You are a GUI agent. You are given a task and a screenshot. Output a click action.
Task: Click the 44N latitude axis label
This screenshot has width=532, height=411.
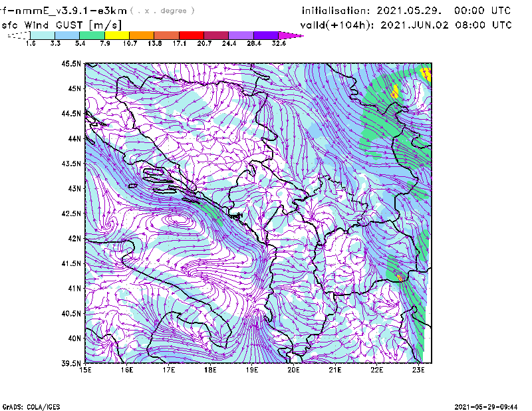click(x=74, y=138)
